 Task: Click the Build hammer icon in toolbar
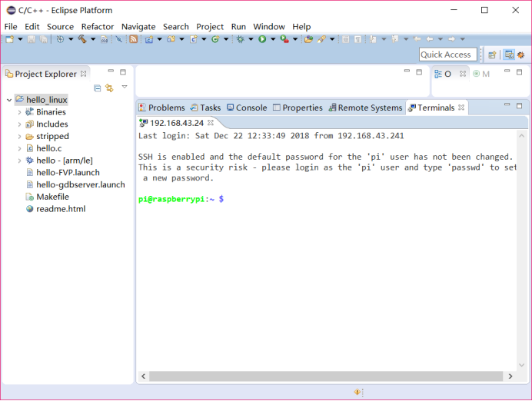pyautogui.click(x=82, y=39)
